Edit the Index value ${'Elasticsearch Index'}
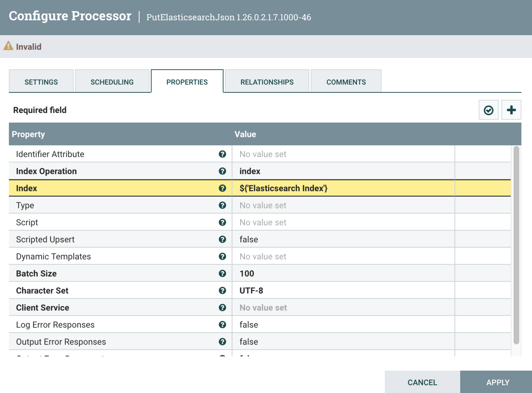The width and height of the screenshot is (532, 393). (343, 188)
